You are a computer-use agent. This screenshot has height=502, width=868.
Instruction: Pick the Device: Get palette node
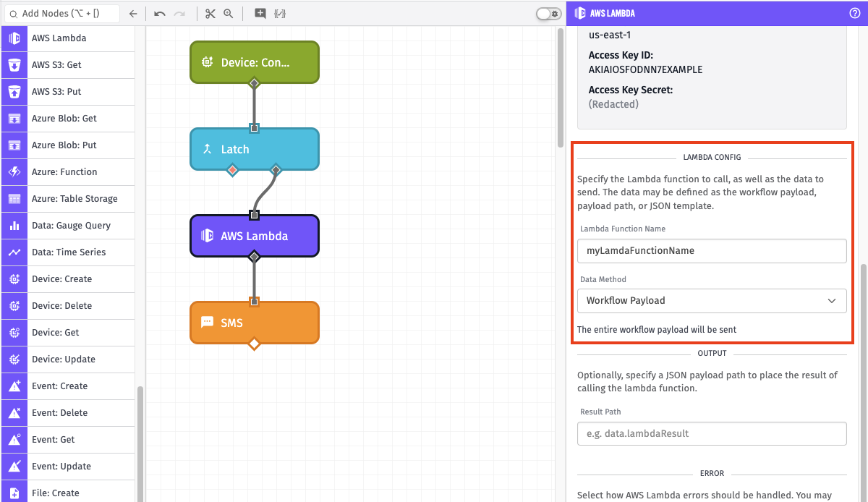[68, 332]
